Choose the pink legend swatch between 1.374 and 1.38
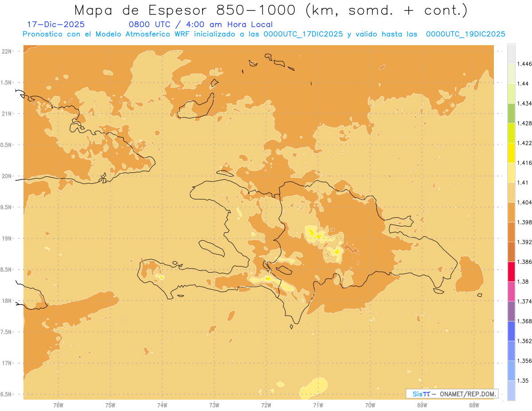532x411 pixels. click(x=511, y=291)
